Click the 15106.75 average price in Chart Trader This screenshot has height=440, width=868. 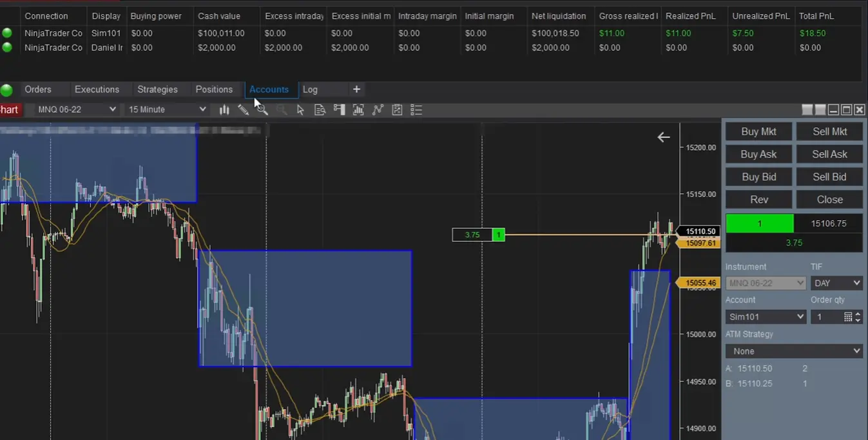click(828, 224)
